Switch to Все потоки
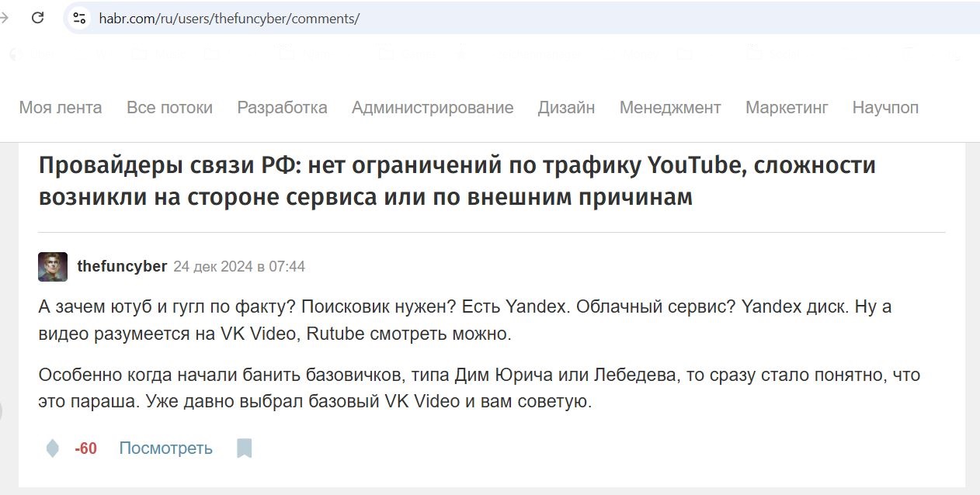980x495 pixels. tap(169, 108)
